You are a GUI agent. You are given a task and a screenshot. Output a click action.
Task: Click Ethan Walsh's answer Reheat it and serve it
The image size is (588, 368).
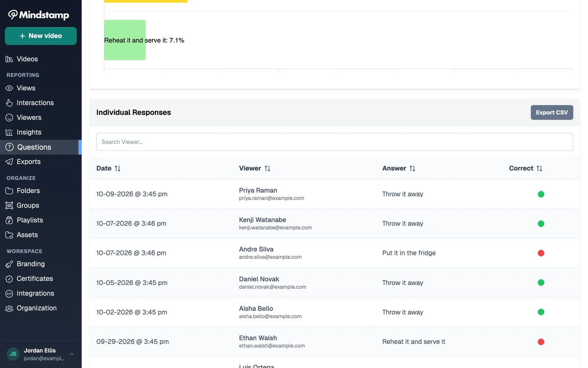(413, 342)
